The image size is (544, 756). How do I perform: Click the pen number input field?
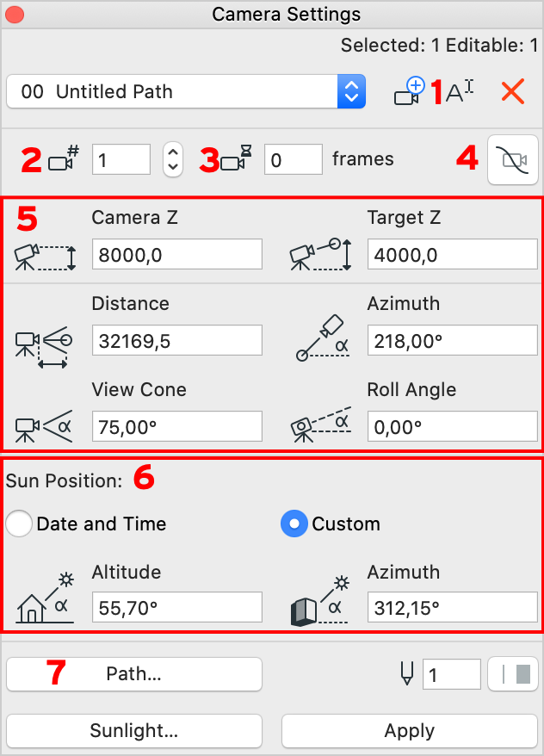452,674
